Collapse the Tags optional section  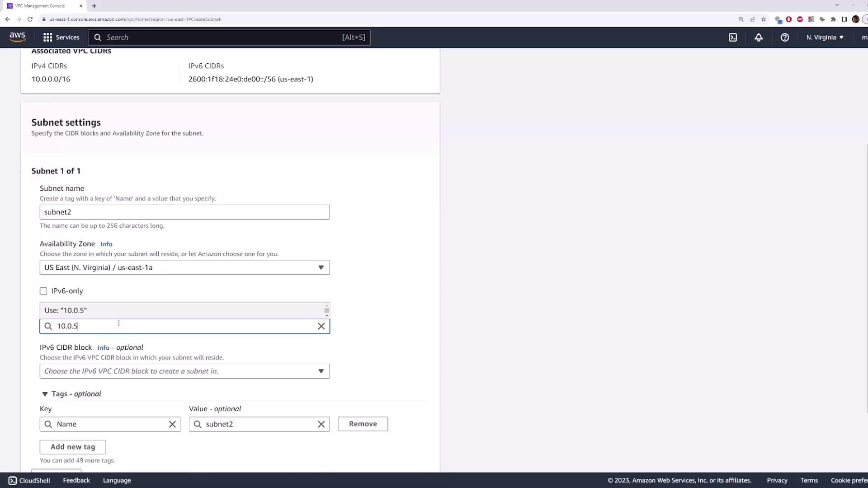[x=45, y=394]
